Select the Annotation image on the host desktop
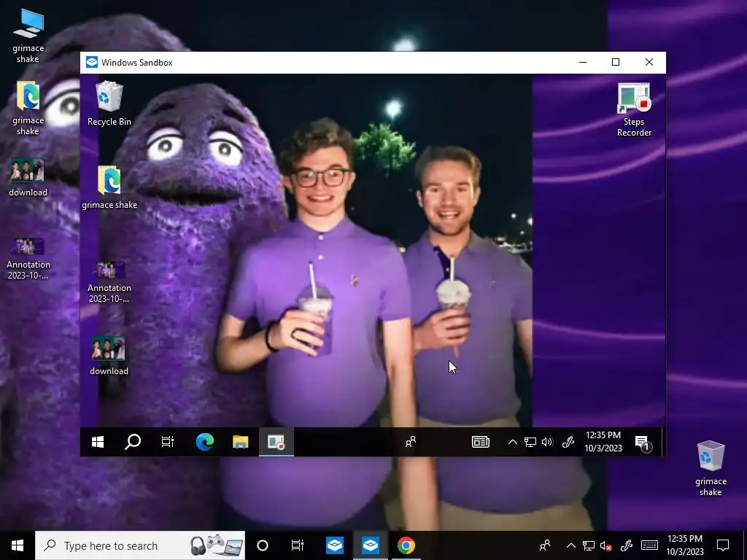 pos(28,259)
